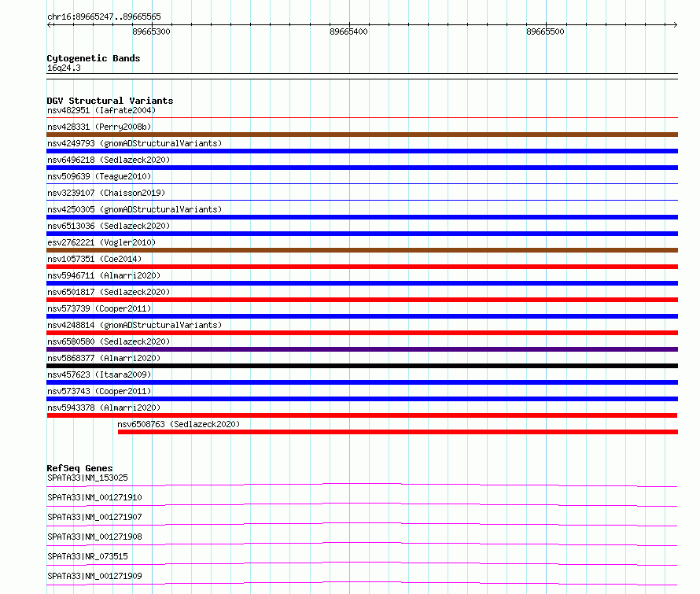
Task: Select variant nsv573739 (Cooper2011)
Action: click(x=99, y=308)
